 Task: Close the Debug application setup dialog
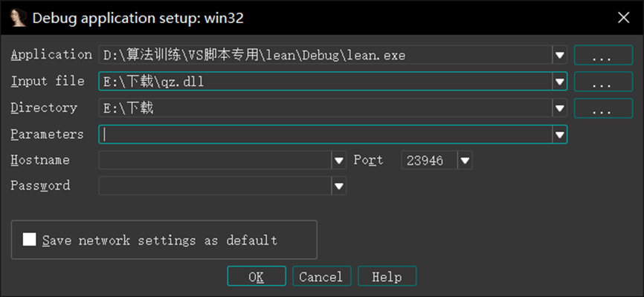point(623,18)
